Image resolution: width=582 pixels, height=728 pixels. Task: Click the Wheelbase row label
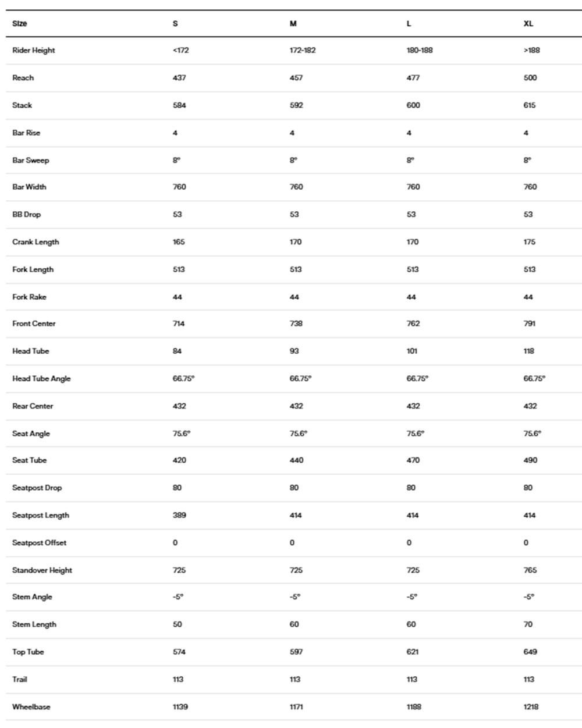(x=31, y=707)
